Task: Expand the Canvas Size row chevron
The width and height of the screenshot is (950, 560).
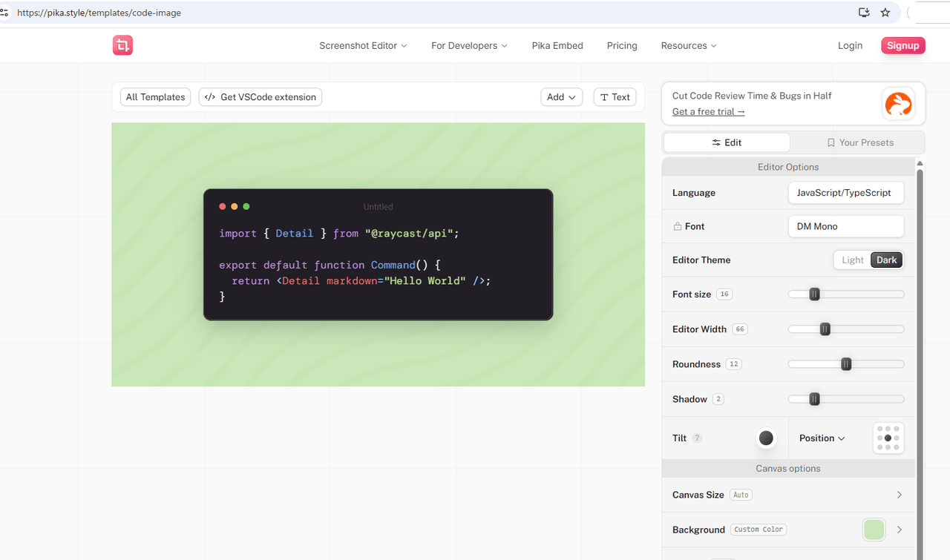Action: [900, 495]
